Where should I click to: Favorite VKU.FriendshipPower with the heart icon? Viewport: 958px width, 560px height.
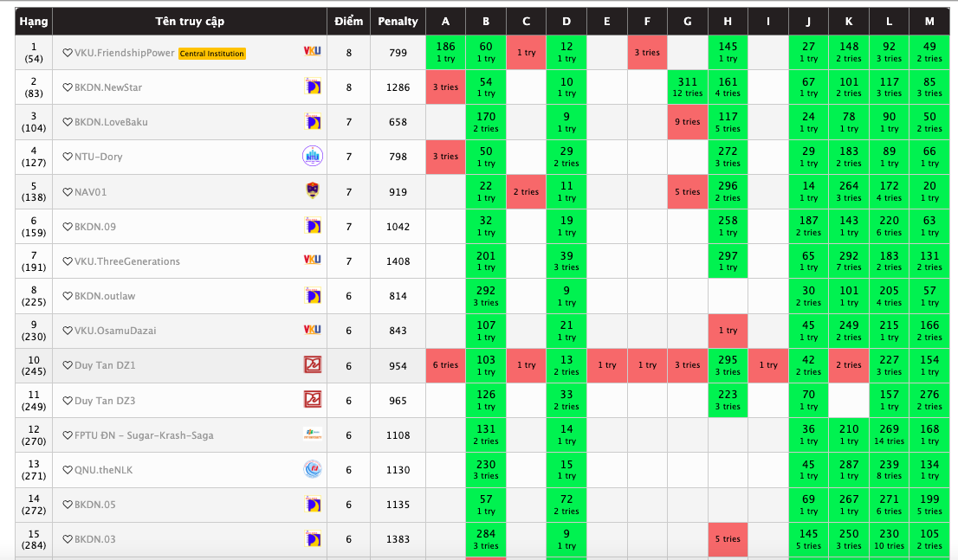(x=68, y=53)
